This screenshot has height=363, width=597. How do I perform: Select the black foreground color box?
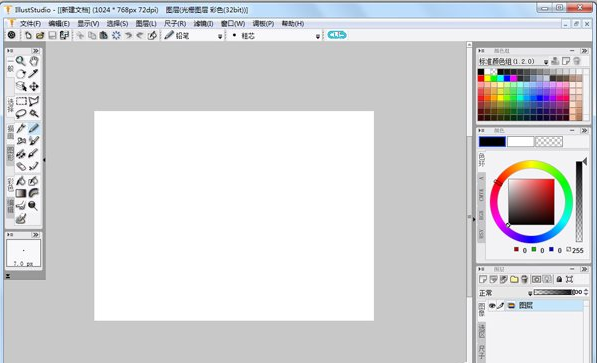492,142
